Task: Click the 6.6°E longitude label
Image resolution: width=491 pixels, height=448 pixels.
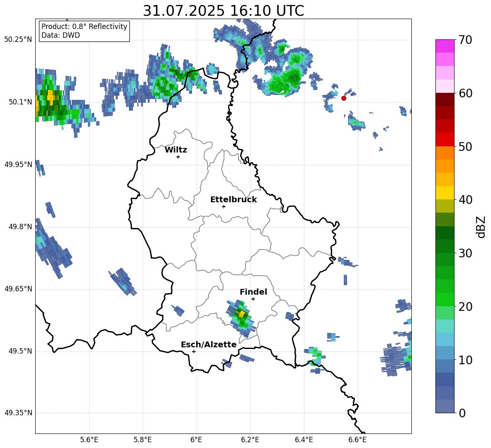Action: coord(357,440)
